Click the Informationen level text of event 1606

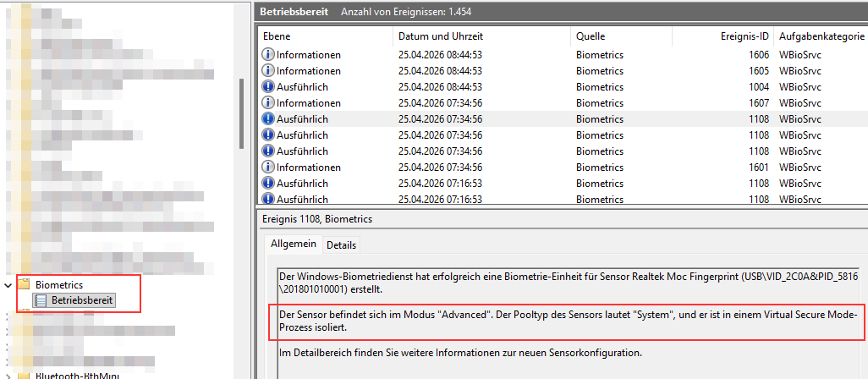coord(309,55)
